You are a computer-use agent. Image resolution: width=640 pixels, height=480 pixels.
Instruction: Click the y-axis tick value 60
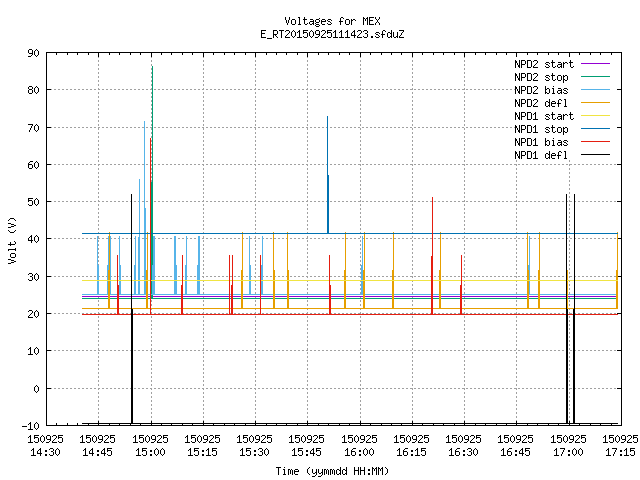pyautogui.click(x=33, y=165)
